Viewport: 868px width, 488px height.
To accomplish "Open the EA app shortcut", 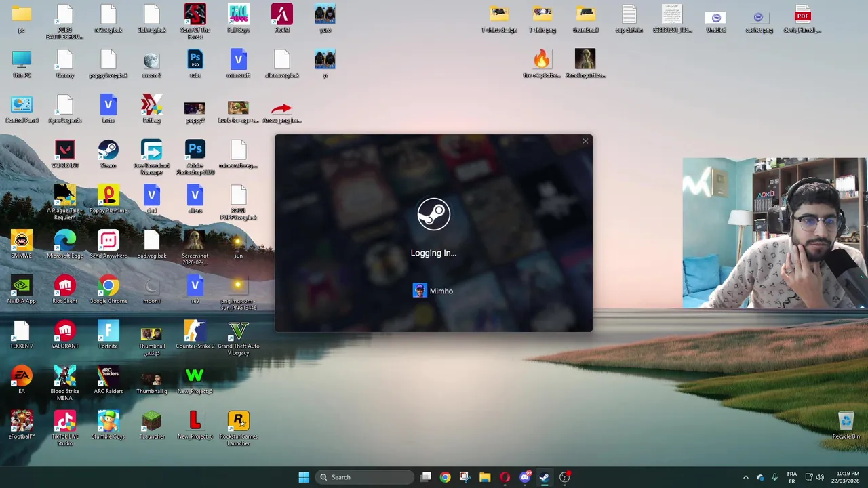I will point(21,380).
